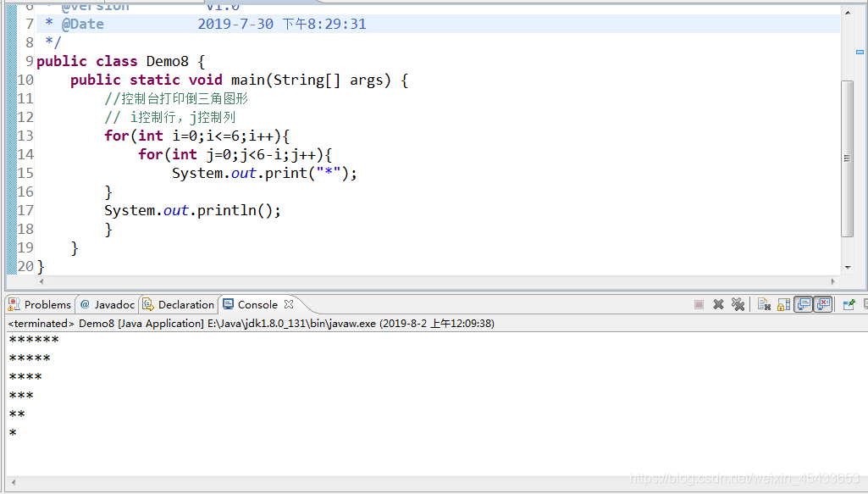Click the comment text on line 11
The width and height of the screenshot is (868, 494).
pyautogui.click(x=176, y=98)
